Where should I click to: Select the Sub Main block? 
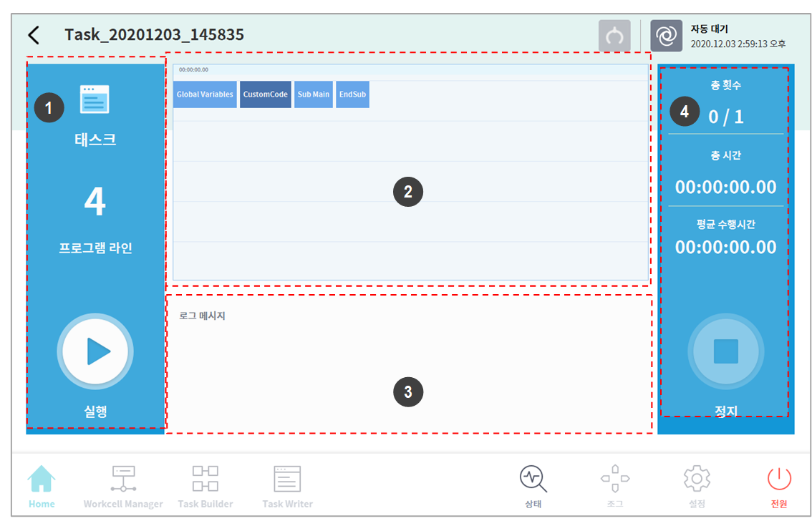tap(314, 94)
